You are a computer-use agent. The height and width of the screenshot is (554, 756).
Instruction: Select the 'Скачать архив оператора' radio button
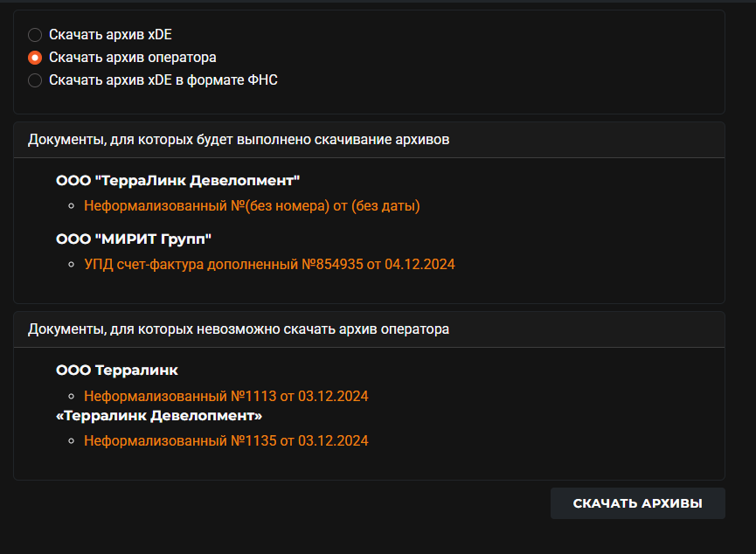(x=35, y=58)
